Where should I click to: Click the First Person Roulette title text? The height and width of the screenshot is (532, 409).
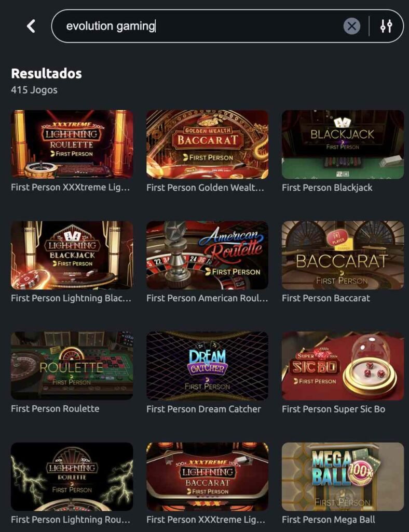click(x=55, y=409)
